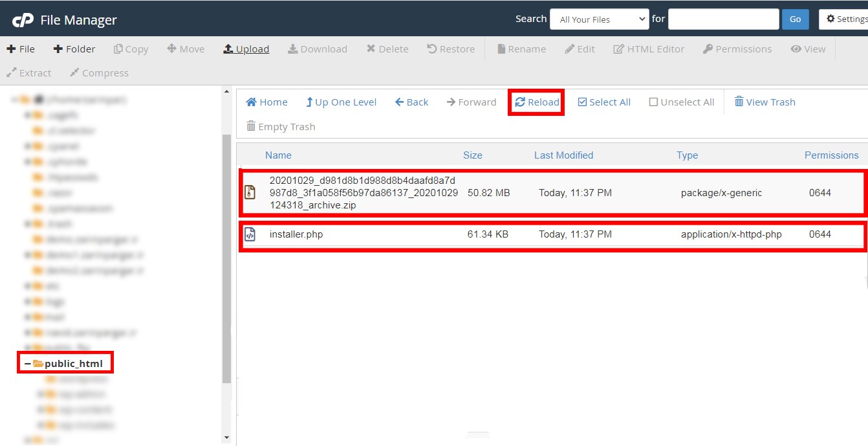Click sidebar scrollbar up arrow
This screenshot has width=868, height=446.
coord(226,92)
